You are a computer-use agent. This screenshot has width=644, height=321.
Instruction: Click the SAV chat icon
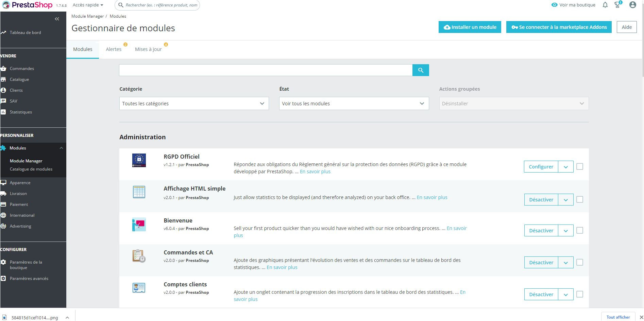point(3,101)
